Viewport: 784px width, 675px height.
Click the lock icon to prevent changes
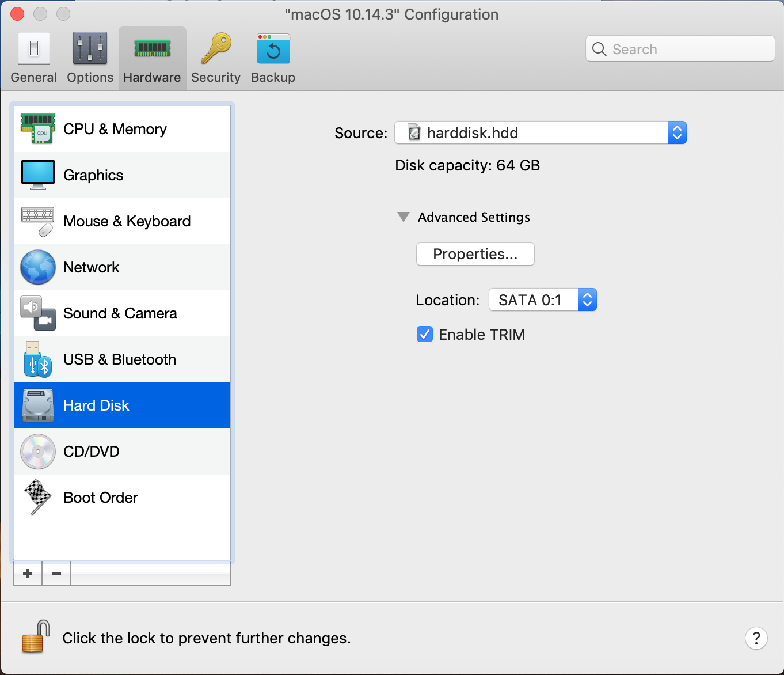(36, 636)
